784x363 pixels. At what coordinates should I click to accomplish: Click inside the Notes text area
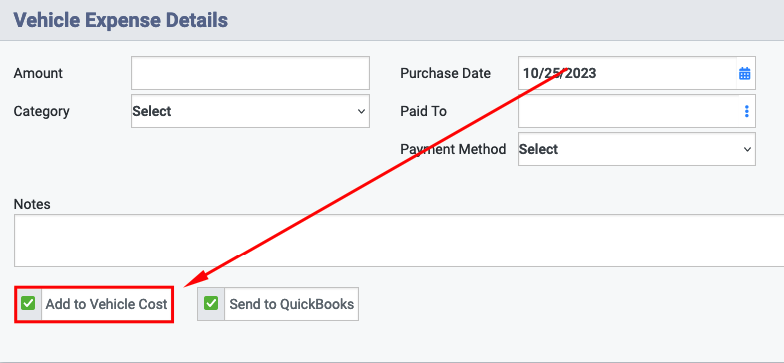coord(399,240)
